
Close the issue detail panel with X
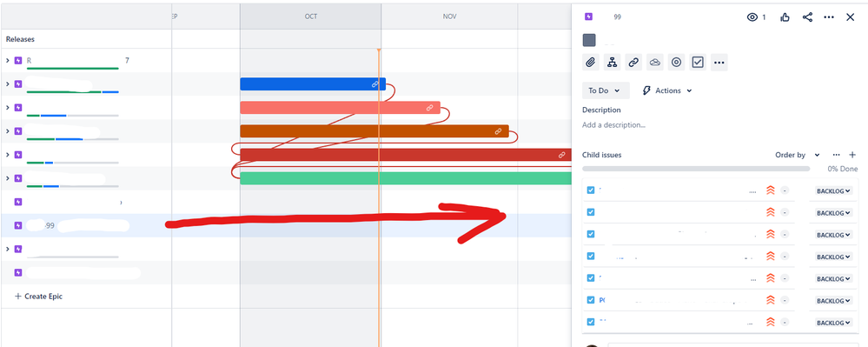click(851, 17)
